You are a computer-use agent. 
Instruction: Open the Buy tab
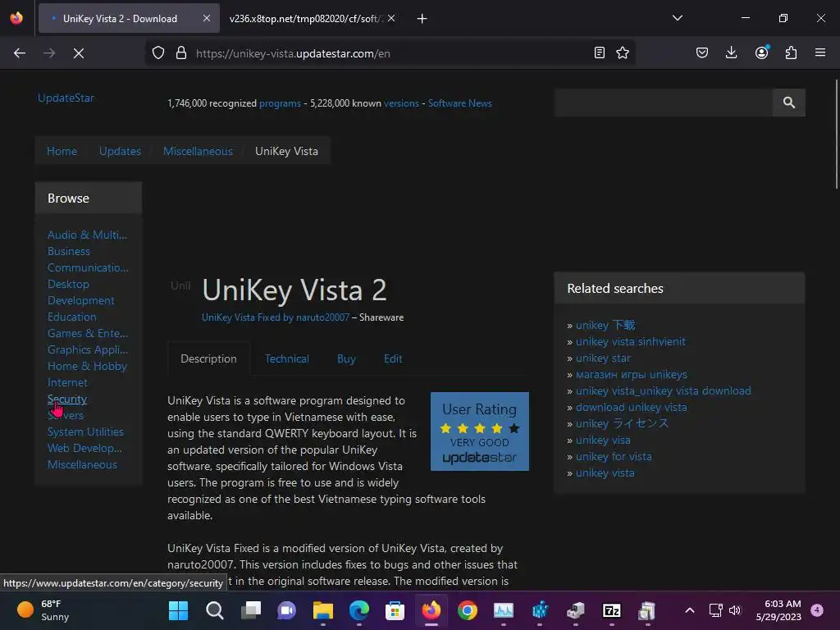(x=346, y=359)
